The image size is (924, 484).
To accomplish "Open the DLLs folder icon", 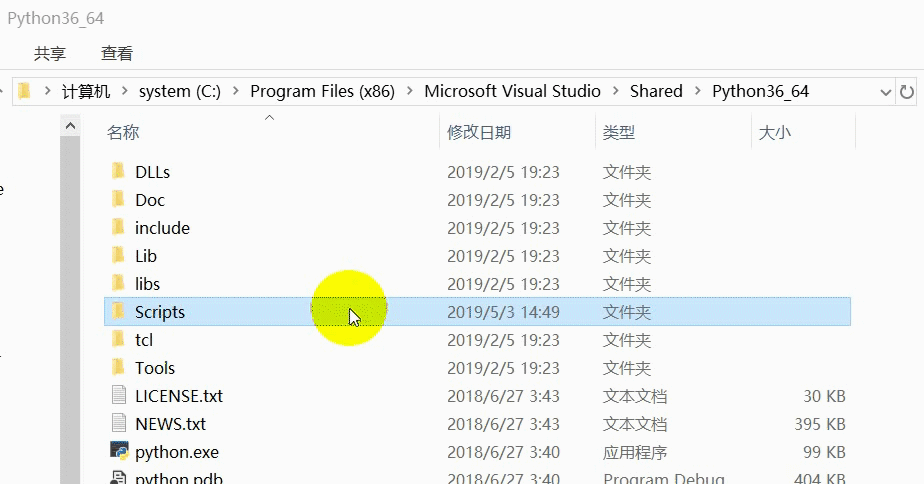I will (x=118, y=172).
